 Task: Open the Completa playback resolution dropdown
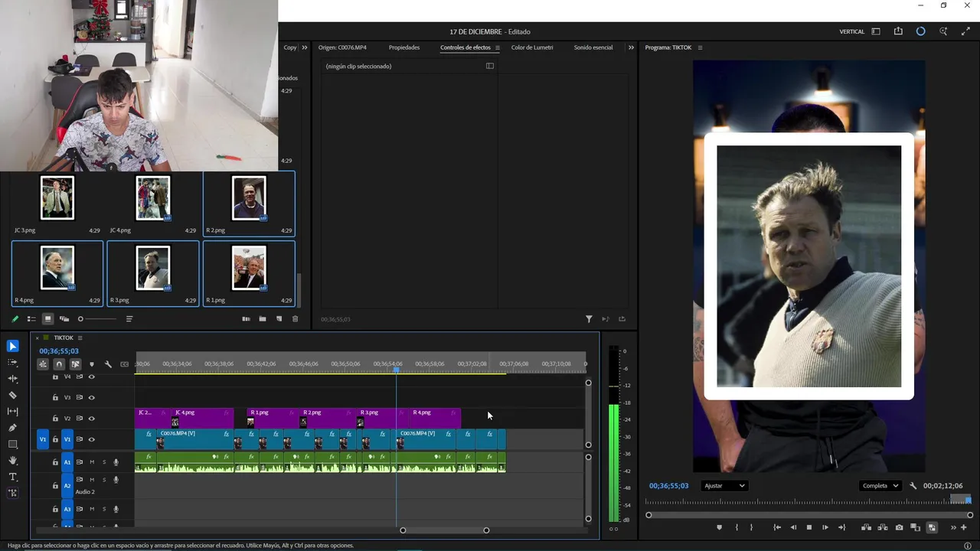(880, 486)
